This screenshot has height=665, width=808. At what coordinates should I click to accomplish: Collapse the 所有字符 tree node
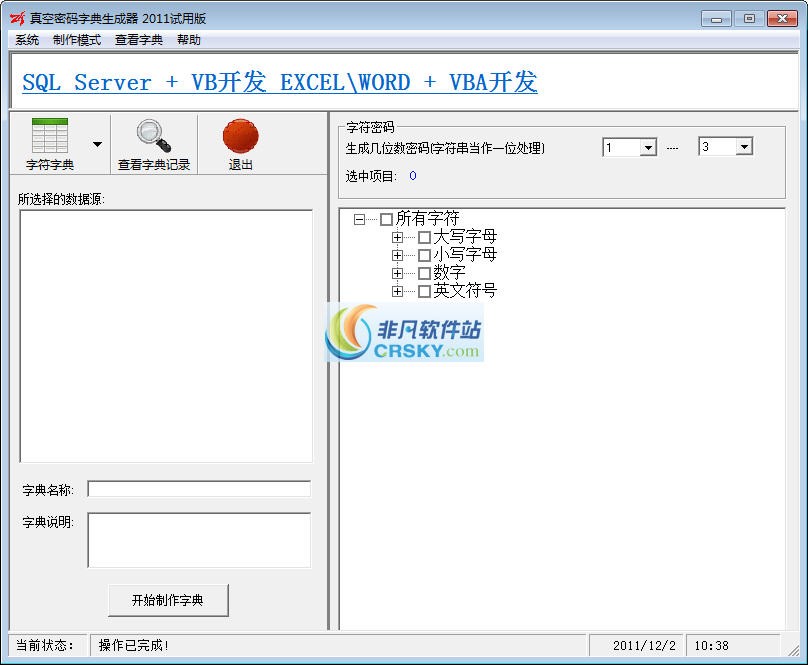click(x=359, y=220)
